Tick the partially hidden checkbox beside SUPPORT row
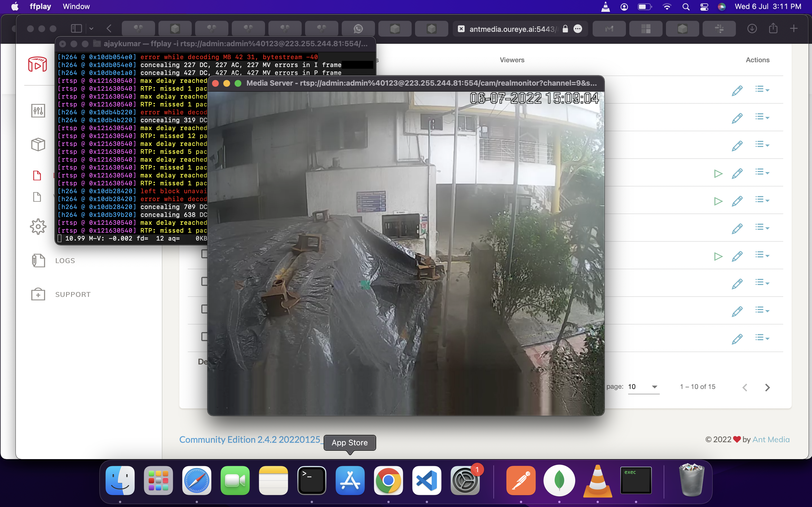 [x=204, y=281]
